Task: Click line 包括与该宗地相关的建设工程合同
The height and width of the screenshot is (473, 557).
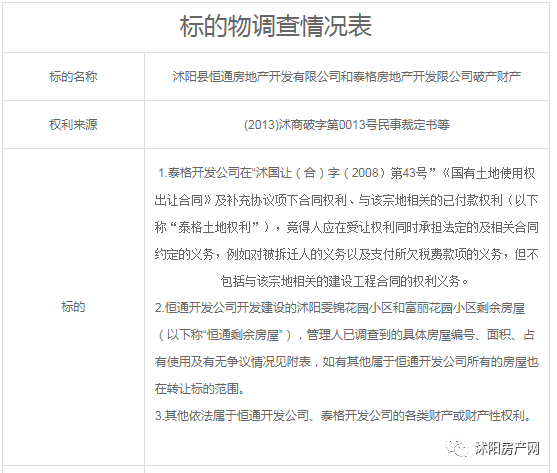Action: tap(345, 281)
